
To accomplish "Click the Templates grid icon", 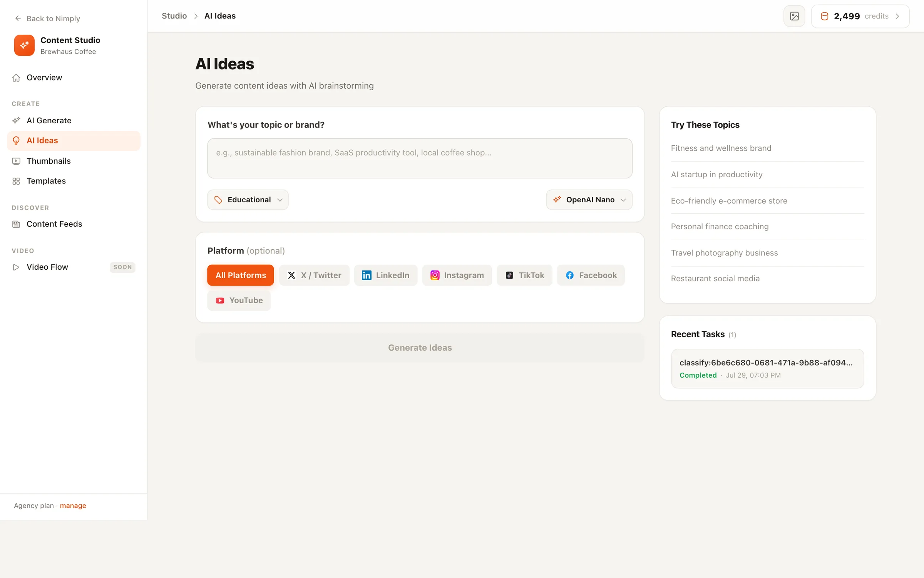I will tap(16, 181).
